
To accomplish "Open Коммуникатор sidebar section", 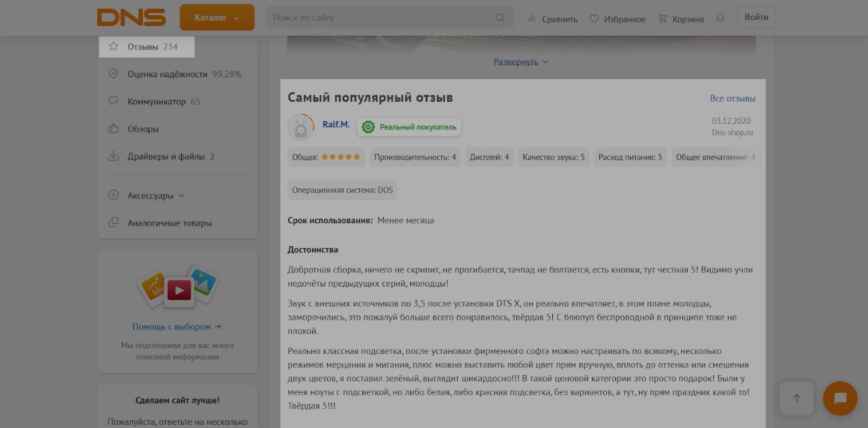I will click(x=157, y=102).
